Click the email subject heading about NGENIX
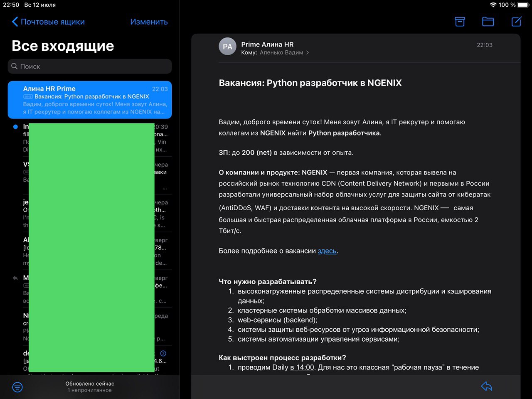The width and height of the screenshot is (532, 399). [310, 83]
